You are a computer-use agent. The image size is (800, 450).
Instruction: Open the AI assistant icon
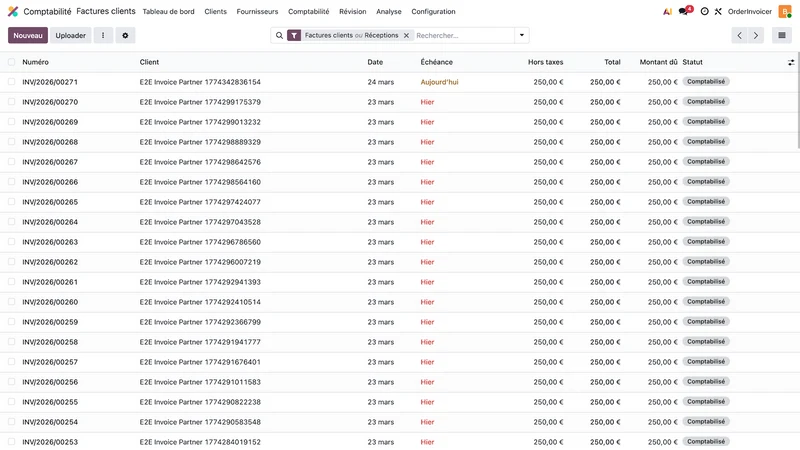(x=667, y=11)
